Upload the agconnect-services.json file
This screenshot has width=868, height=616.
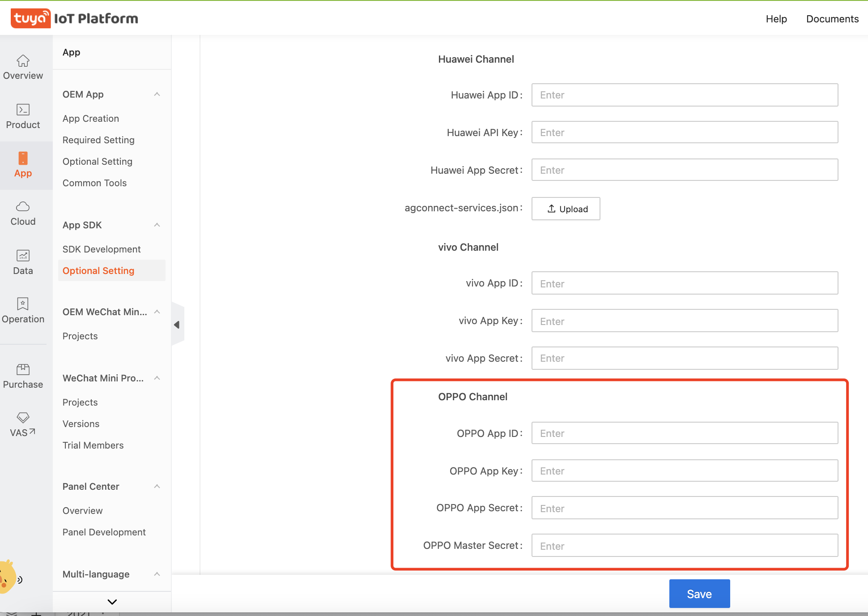coord(566,209)
